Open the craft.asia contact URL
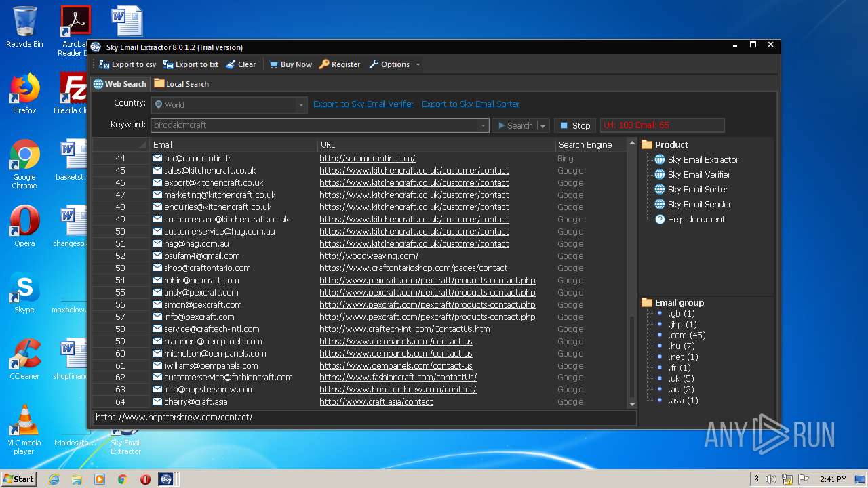Image resolution: width=868 pixels, height=488 pixels. (376, 401)
